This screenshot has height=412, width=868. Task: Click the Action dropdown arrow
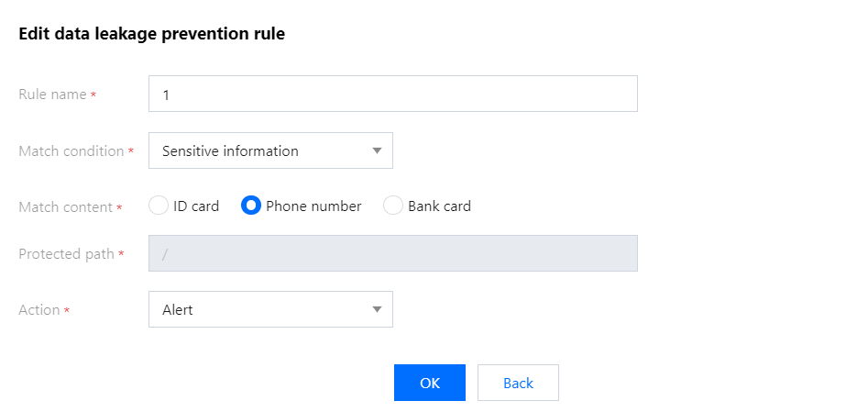click(x=377, y=309)
